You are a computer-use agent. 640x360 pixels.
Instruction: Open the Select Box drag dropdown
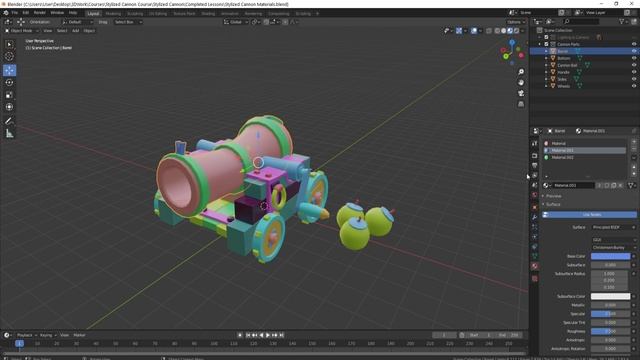point(128,22)
